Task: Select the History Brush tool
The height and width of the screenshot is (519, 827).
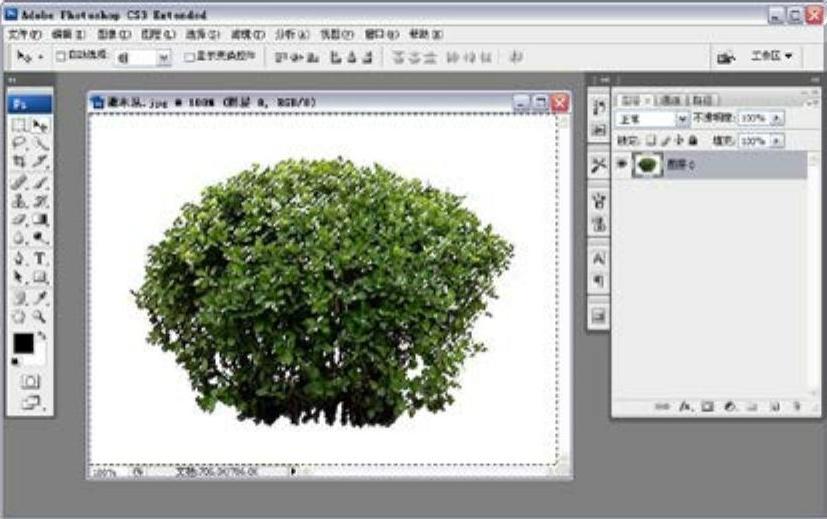Action: pos(40,200)
